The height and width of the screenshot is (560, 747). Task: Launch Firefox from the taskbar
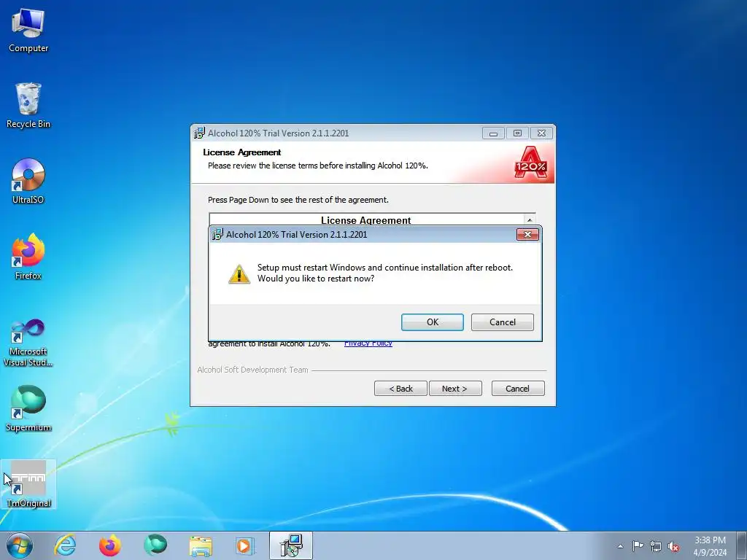pyautogui.click(x=110, y=545)
